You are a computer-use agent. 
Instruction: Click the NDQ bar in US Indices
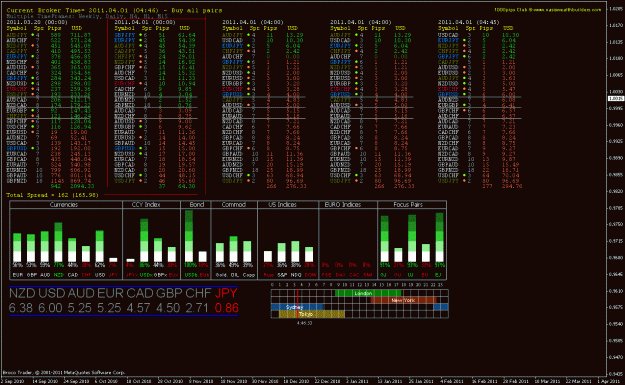[295, 251]
